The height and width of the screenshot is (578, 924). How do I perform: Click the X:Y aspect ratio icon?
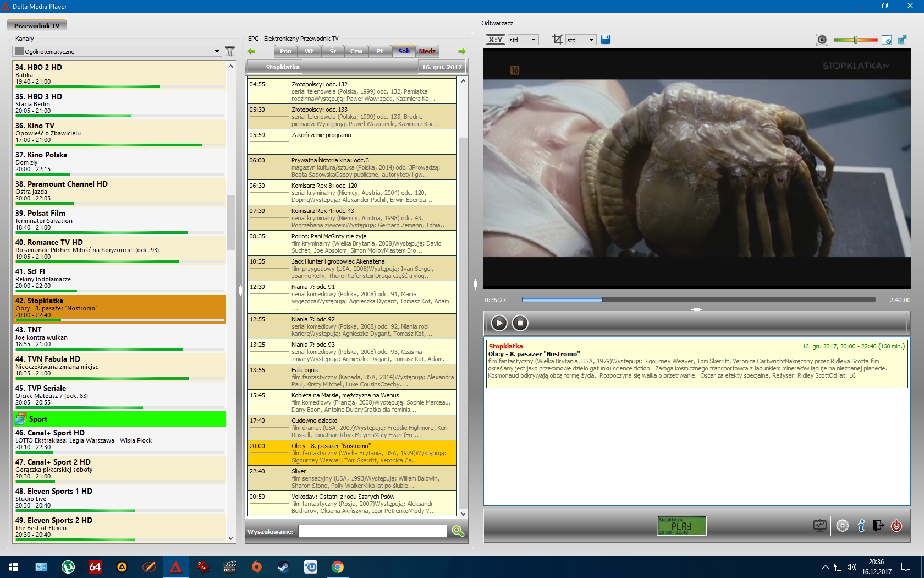[496, 40]
